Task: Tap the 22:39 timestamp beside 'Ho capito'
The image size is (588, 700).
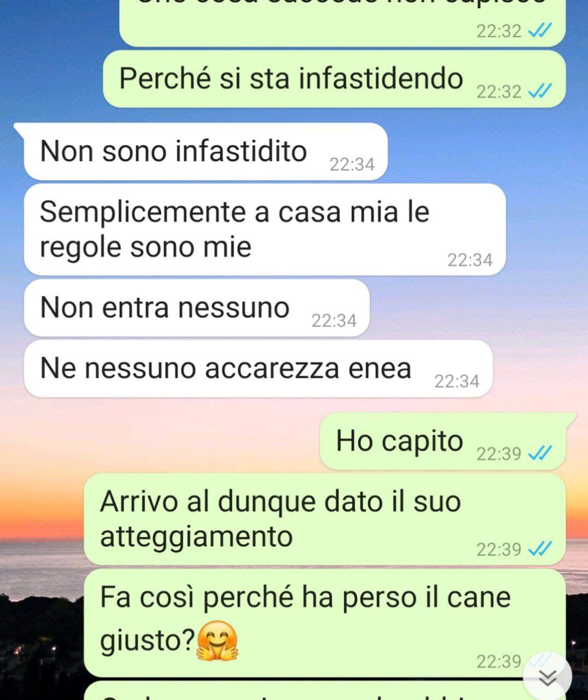Action: (499, 454)
